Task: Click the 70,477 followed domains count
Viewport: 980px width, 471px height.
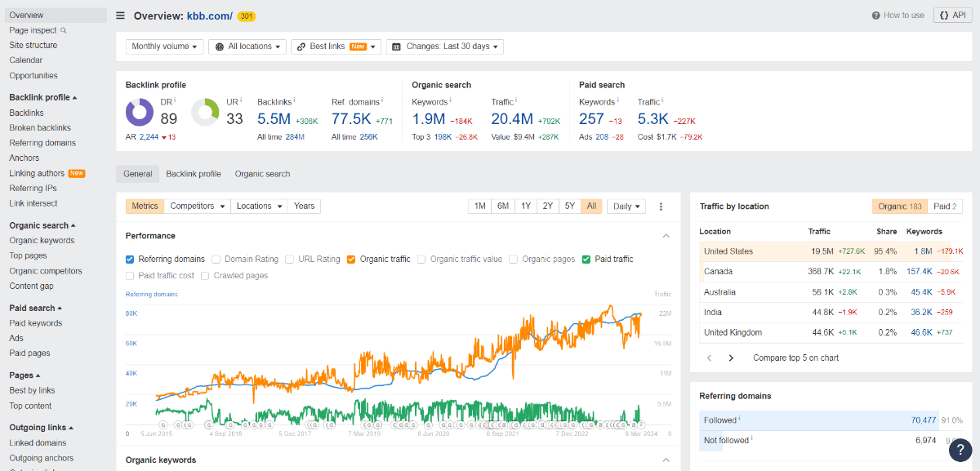Action: coord(924,420)
